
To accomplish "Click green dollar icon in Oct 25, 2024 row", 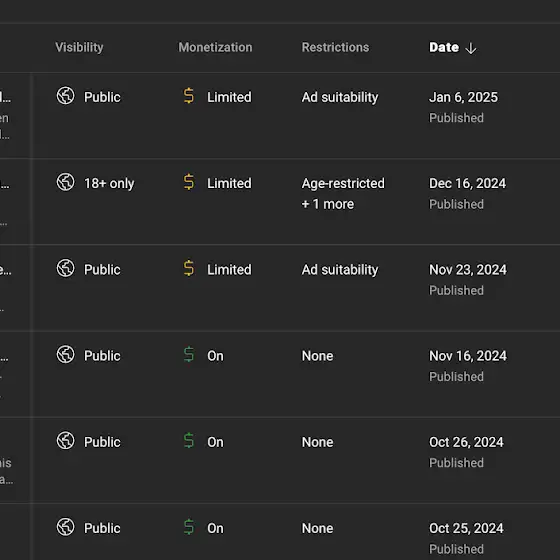I will 189,527.
